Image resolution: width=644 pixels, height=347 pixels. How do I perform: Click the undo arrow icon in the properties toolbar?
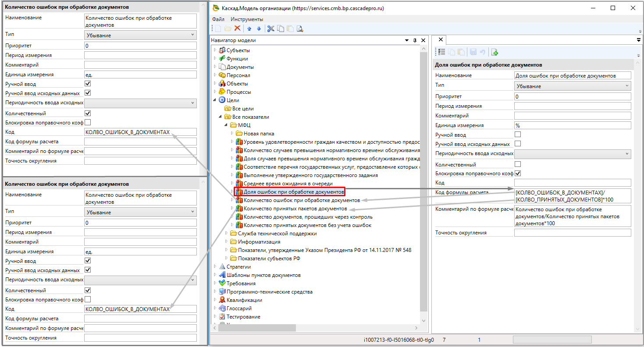pos(482,52)
